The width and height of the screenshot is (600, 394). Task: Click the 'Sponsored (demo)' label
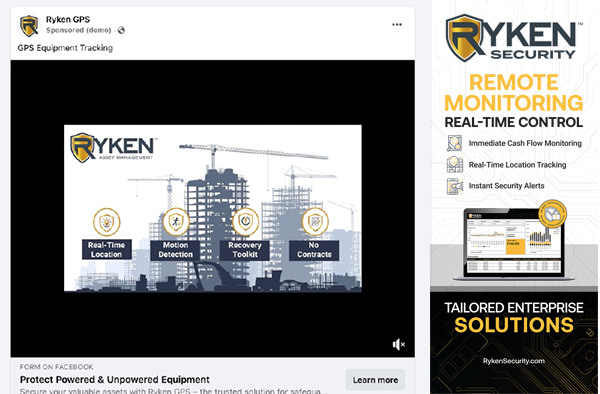pyautogui.click(x=78, y=30)
